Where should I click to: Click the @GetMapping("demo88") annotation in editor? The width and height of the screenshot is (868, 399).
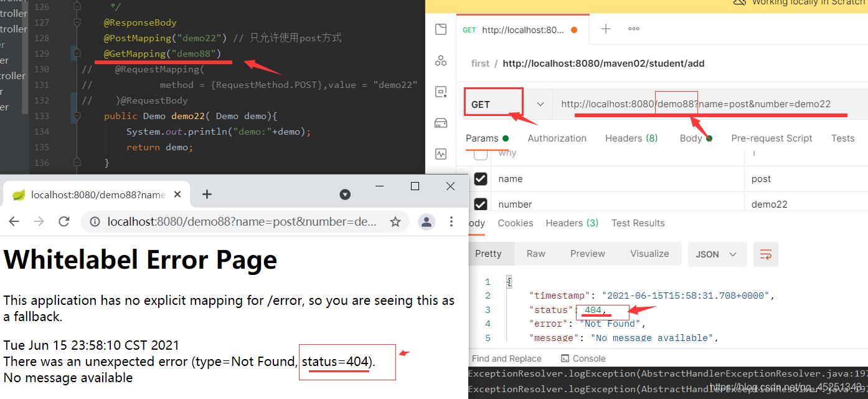tap(163, 54)
